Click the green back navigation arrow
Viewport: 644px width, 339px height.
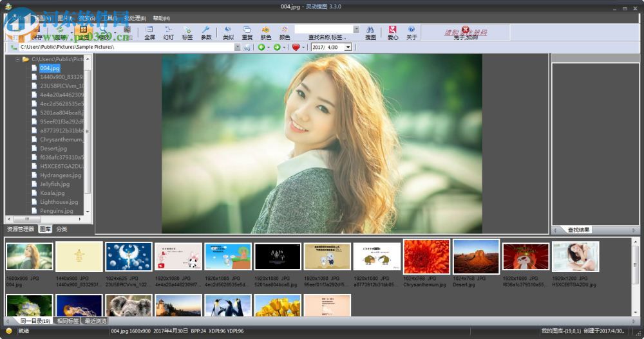pos(261,47)
